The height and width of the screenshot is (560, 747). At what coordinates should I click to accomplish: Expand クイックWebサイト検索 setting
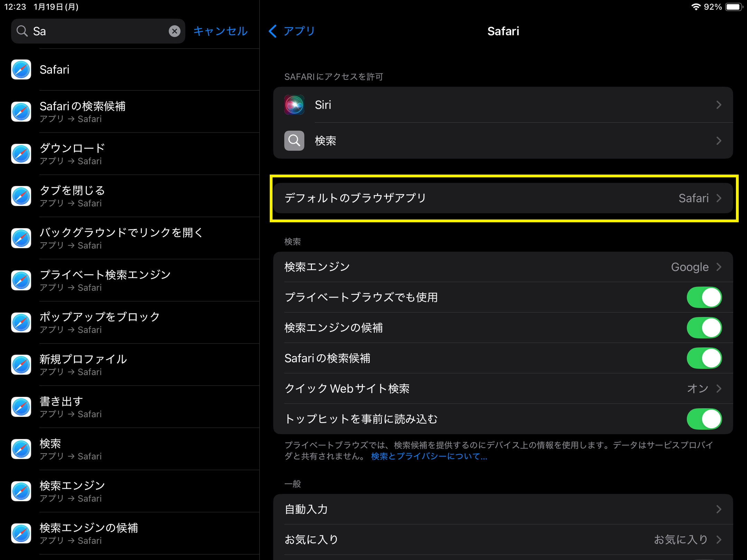tap(503, 389)
